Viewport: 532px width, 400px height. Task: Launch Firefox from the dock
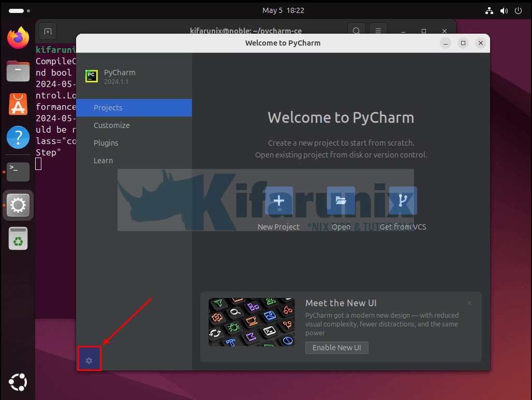(x=18, y=38)
